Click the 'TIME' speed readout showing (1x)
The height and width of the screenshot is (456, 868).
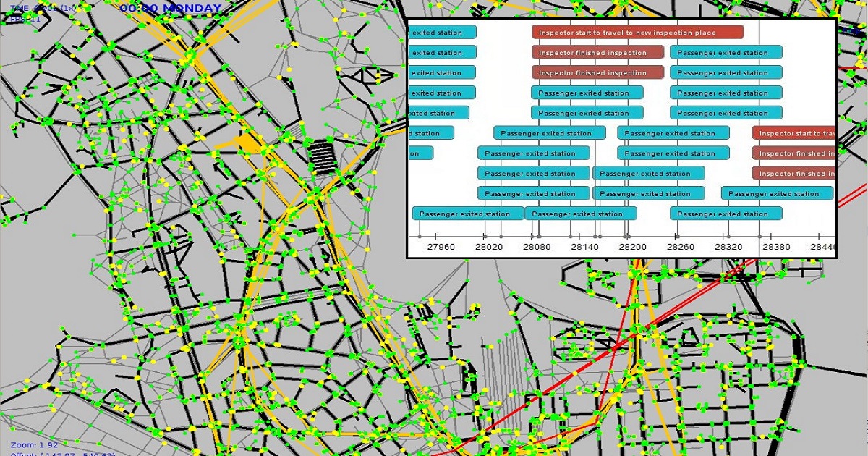click(43, 8)
